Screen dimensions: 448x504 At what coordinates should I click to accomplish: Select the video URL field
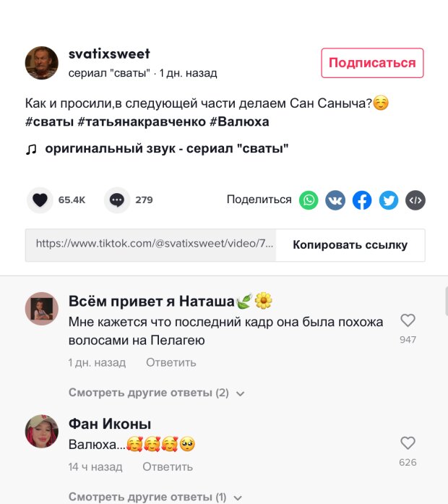coord(150,245)
